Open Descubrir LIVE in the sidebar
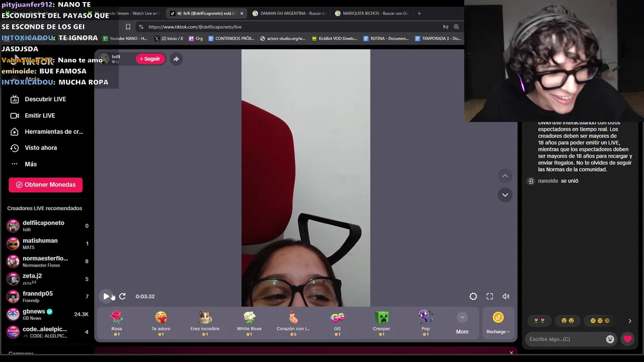 pos(45,99)
